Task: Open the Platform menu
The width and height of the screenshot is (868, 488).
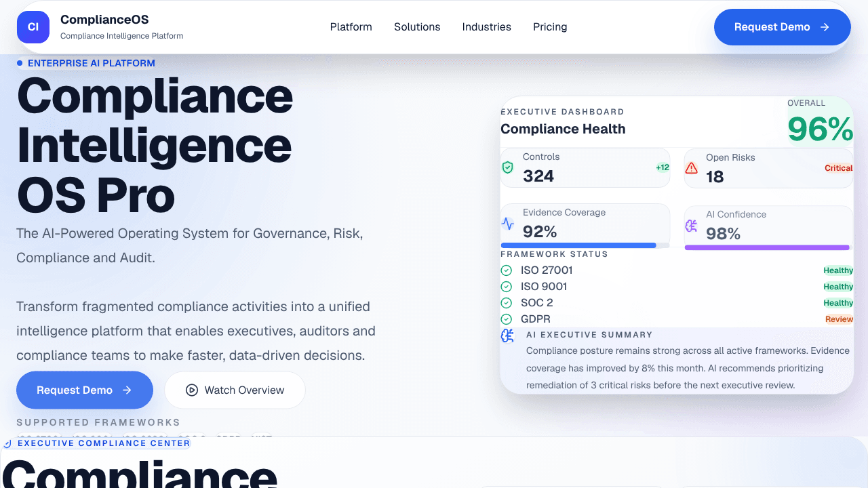Action: pos(351,27)
